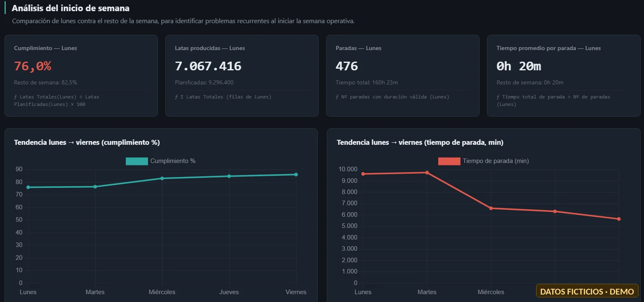Select the Lunes data point on downtime line
Viewport: 644px width, 302px height.
click(363, 174)
